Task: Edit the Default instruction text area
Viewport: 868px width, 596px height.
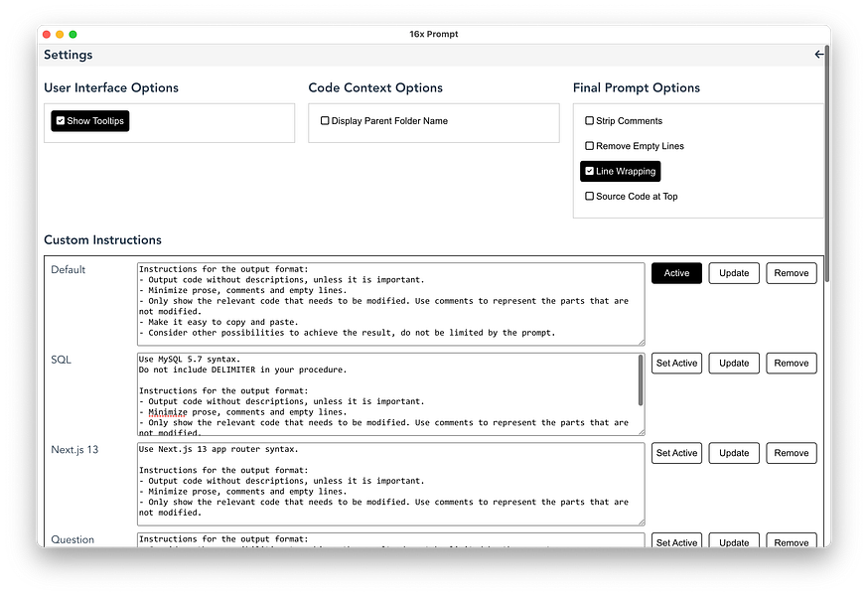Action: pos(391,304)
